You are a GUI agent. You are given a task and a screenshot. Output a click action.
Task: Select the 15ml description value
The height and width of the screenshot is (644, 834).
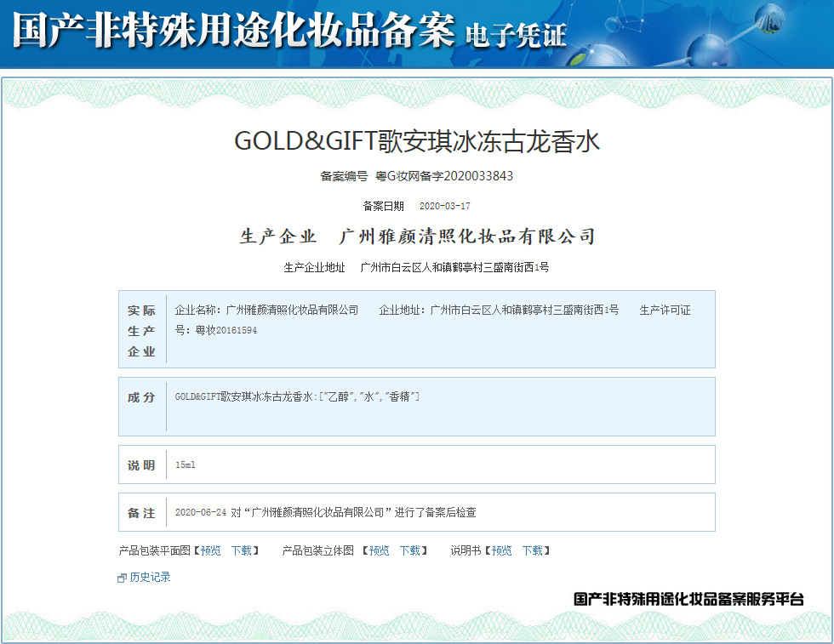pyautogui.click(x=186, y=464)
